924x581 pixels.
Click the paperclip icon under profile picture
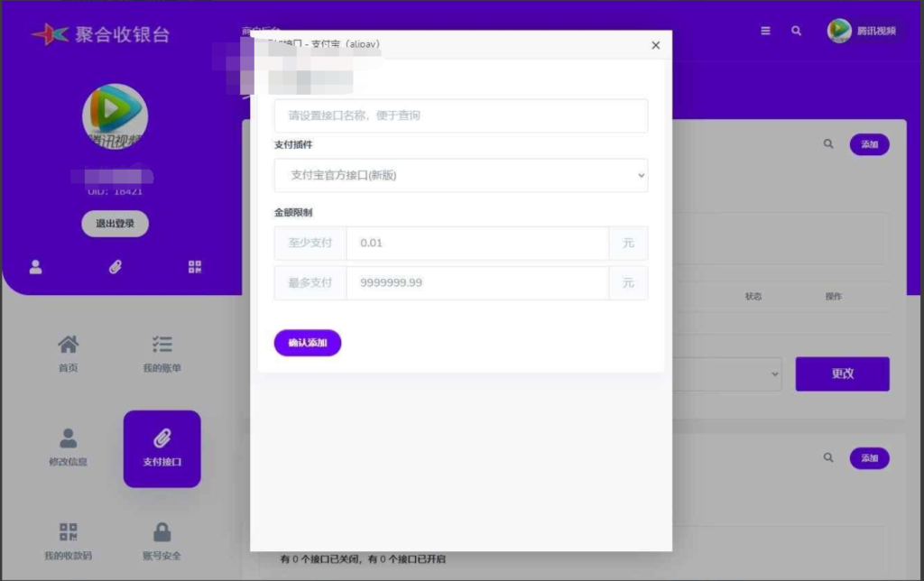115,266
